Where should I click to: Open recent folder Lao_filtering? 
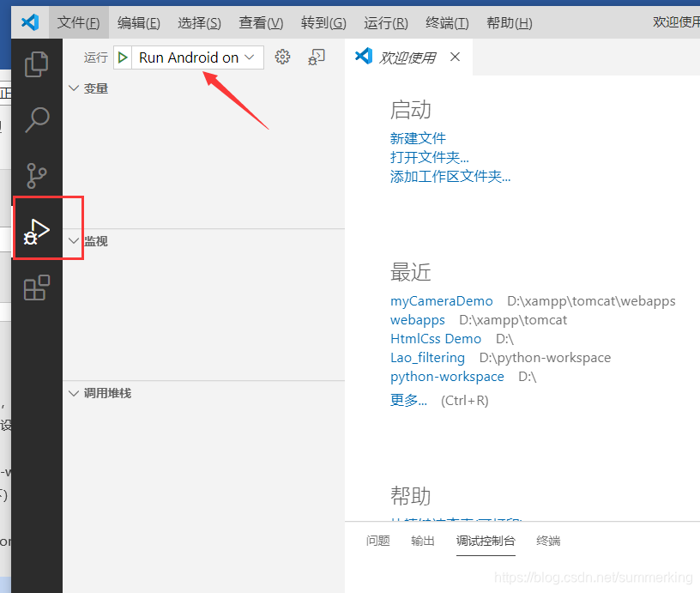pyautogui.click(x=428, y=358)
